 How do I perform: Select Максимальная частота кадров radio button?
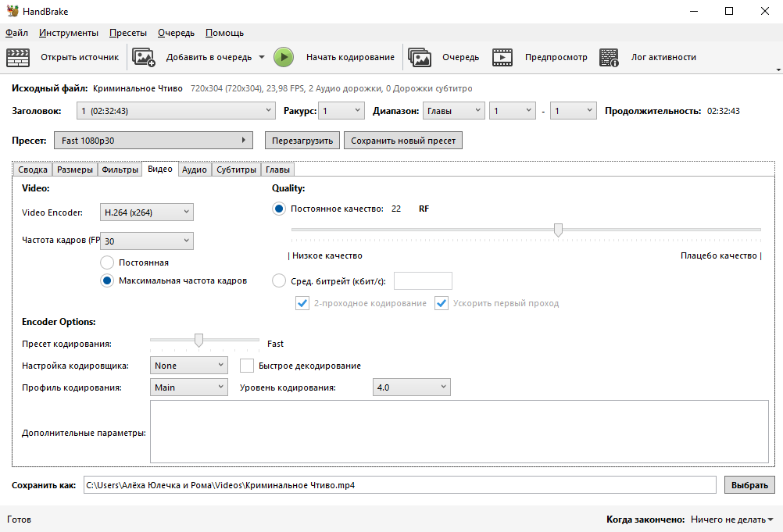point(107,280)
